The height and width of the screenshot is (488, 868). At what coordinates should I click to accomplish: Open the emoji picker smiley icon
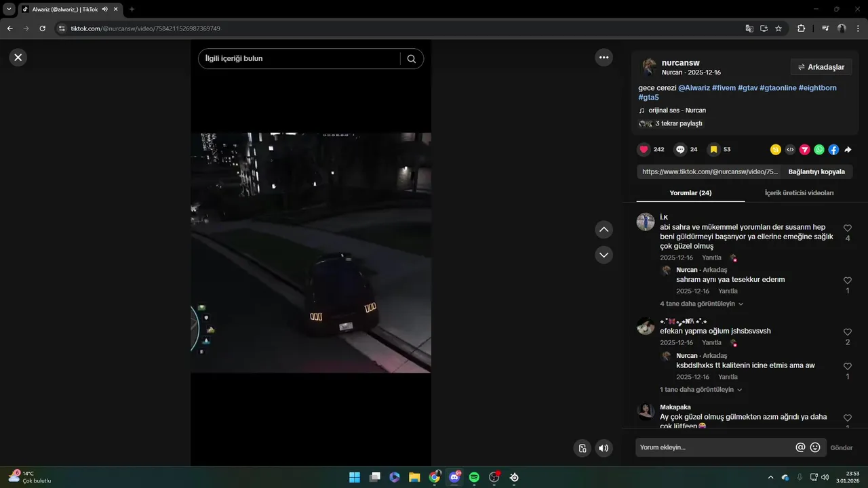click(x=815, y=447)
